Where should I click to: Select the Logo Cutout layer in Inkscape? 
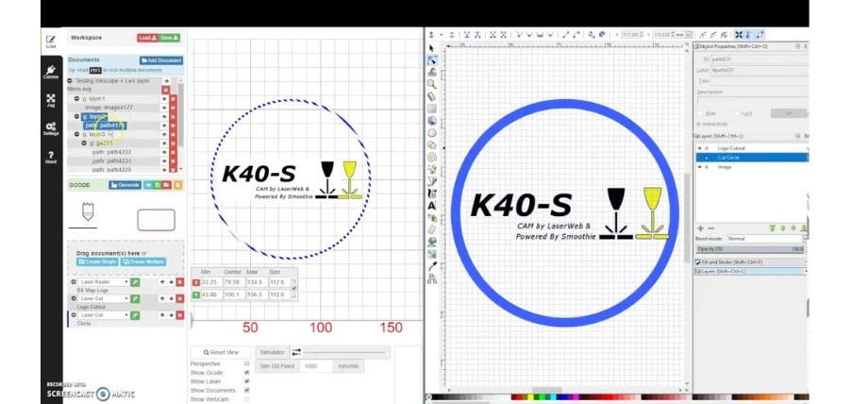click(751, 148)
